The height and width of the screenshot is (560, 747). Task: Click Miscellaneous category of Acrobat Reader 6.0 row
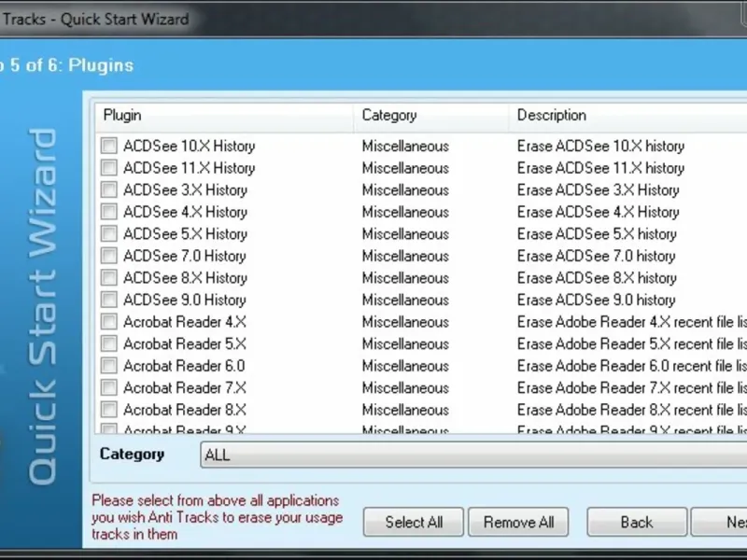pyautogui.click(x=405, y=366)
